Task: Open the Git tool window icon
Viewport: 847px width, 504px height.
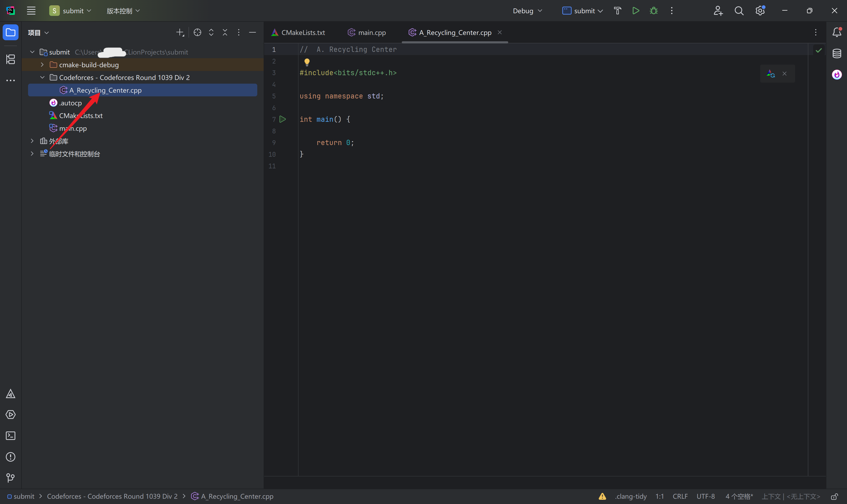Action: pyautogui.click(x=11, y=478)
